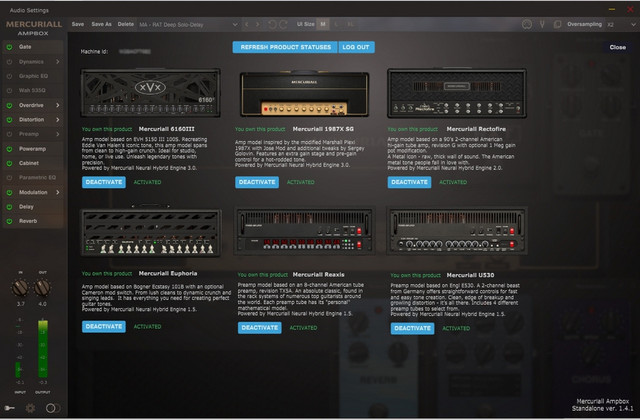Click Save As in the toolbar
This screenshot has height=420, width=640.
click(x=102, y=24)
